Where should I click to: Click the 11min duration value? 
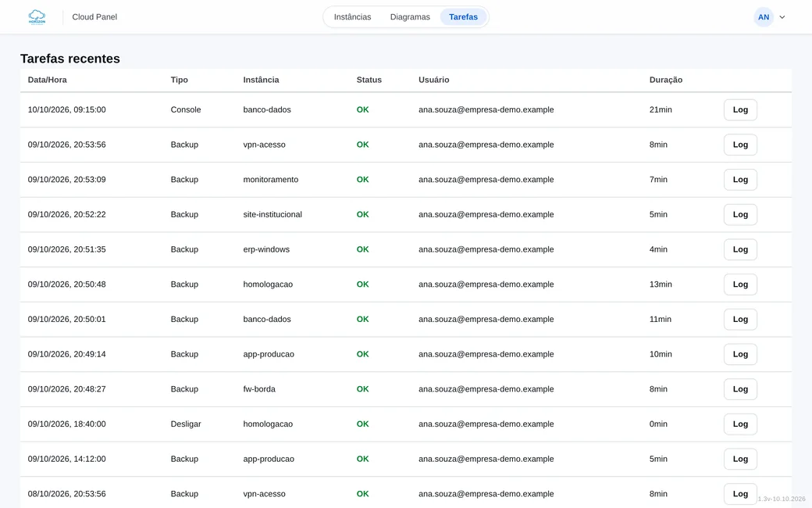661,320
